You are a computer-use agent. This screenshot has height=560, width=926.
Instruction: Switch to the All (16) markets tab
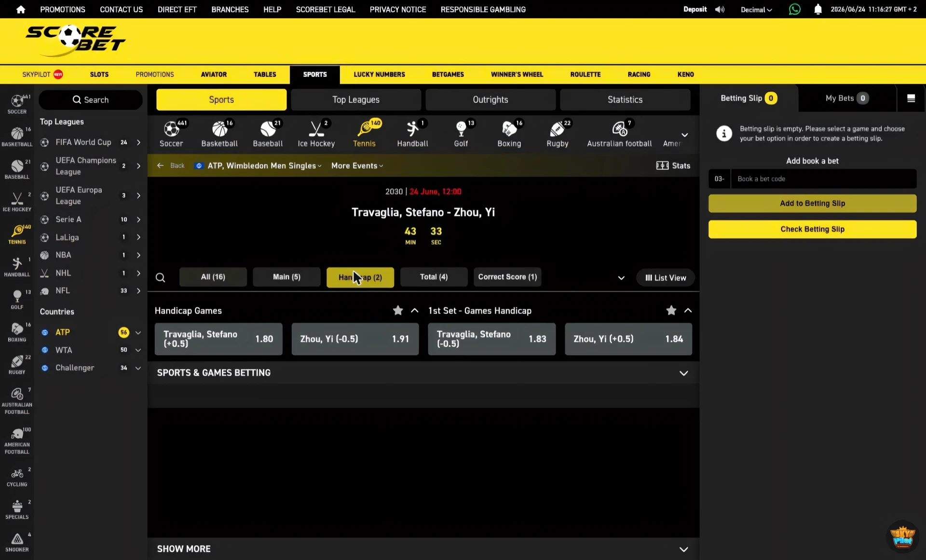pos(213,277)
